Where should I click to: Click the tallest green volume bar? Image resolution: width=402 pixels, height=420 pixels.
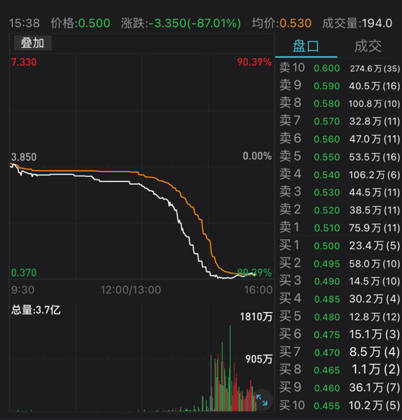(x=230, y=368)
